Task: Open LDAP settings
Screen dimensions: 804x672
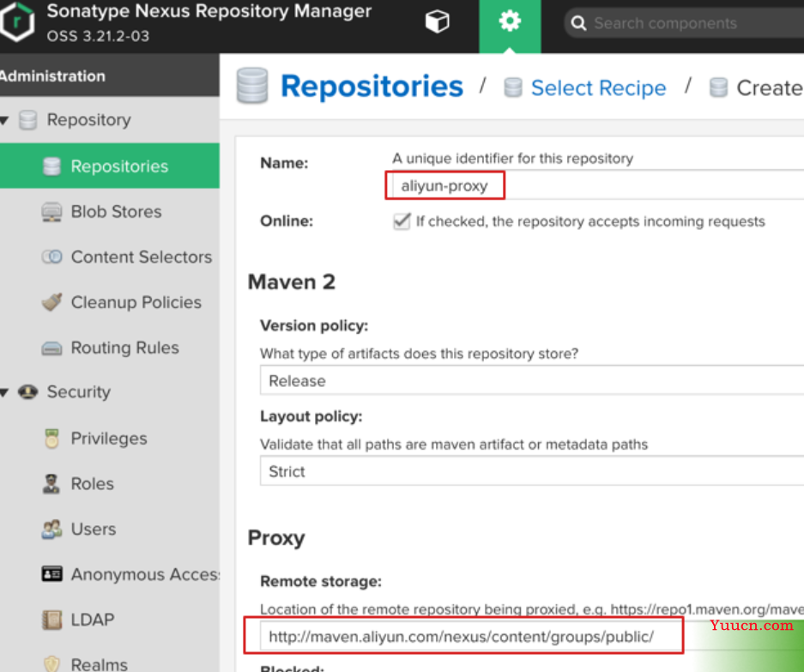Action: [x=93, y=620]
